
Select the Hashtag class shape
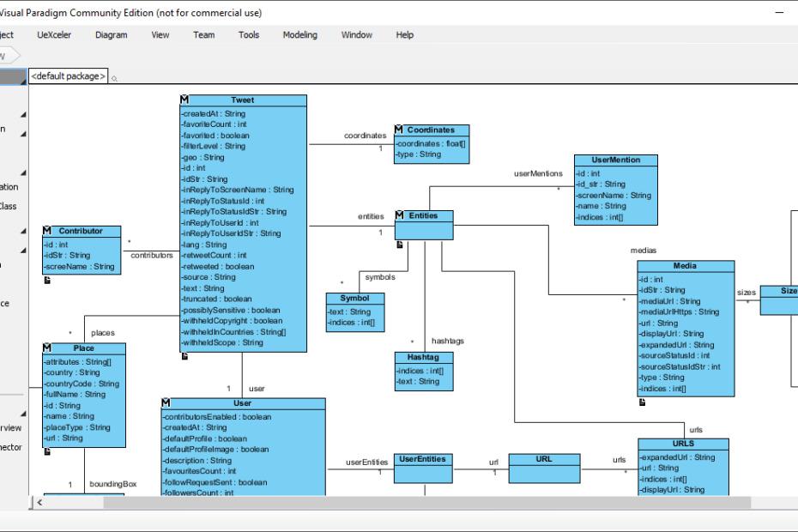point(423,371)
